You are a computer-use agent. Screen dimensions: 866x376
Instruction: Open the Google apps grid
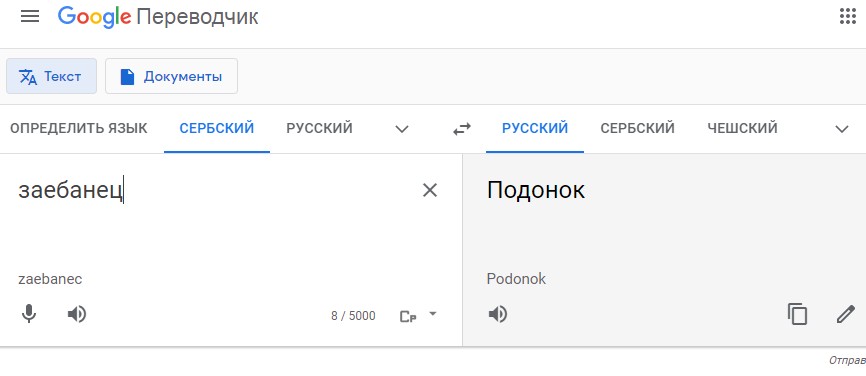point(847,17)
